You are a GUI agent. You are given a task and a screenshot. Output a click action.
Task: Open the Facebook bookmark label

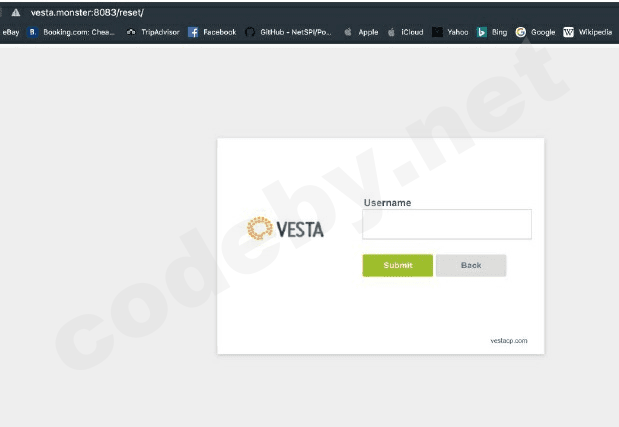coord(219,32)
